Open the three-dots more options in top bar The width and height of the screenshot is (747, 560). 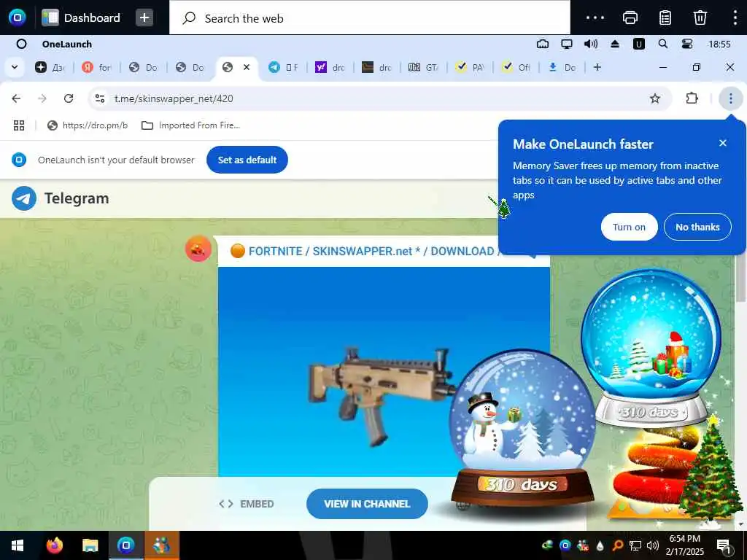pyautogui.click(x=595, y=17)
